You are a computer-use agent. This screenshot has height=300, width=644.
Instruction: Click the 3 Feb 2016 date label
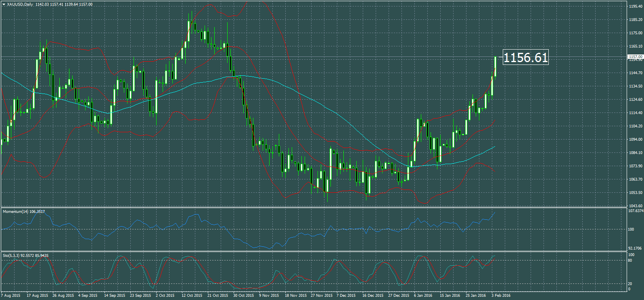pyautogui.click(x=501, y=296)
